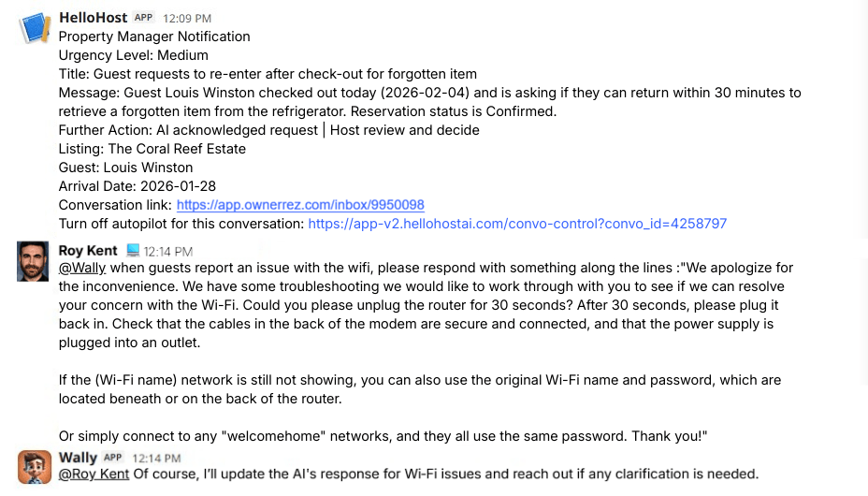Click the @Roy Kent mention in Wally's reply
868x496 pixels.
(x=94, y=474)
